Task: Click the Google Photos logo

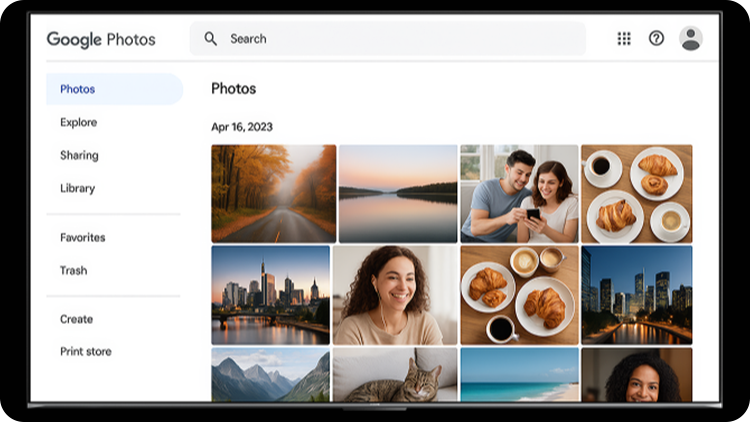Action: (x=101, y=40)
